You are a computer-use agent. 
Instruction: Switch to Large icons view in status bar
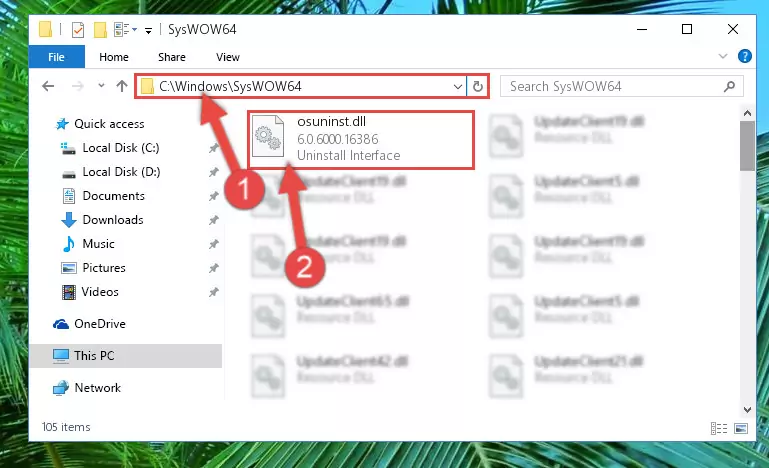741,429
